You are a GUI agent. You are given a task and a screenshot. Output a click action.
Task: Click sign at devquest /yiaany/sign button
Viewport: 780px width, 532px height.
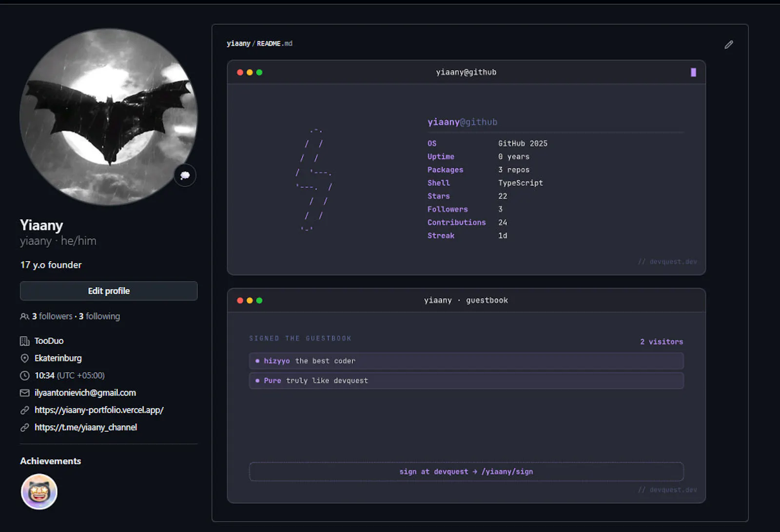[x=466, y=472]
